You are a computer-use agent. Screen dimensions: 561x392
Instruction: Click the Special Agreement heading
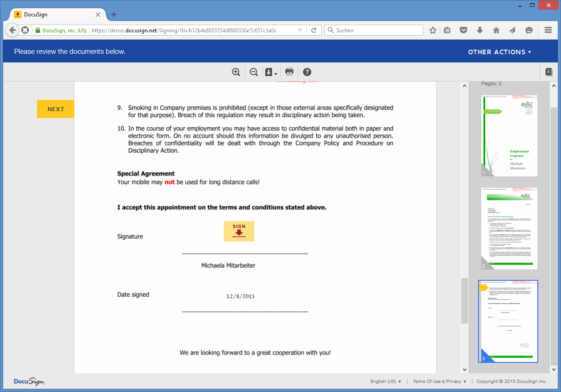click(146, 174)
